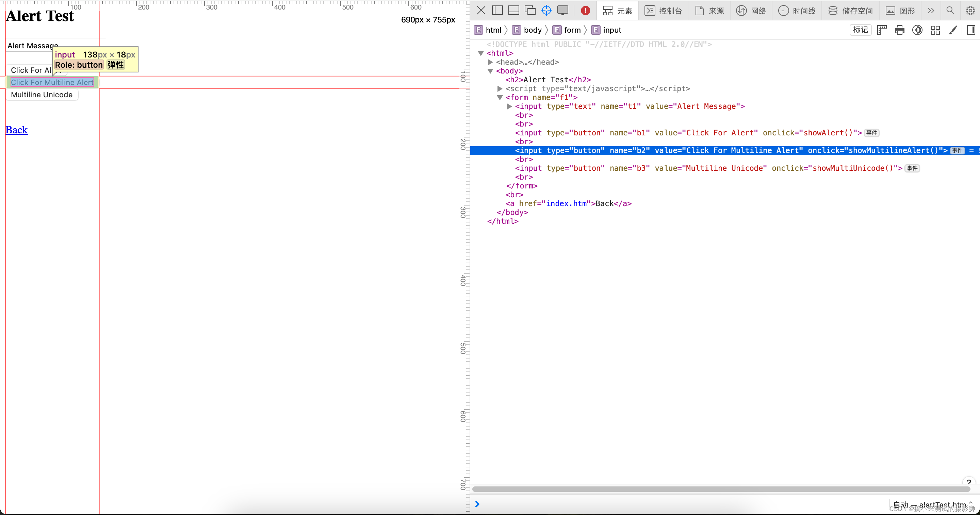Click the Multiline Unicode button
This screenshot has height=515, width=980.
click(42, 95)
